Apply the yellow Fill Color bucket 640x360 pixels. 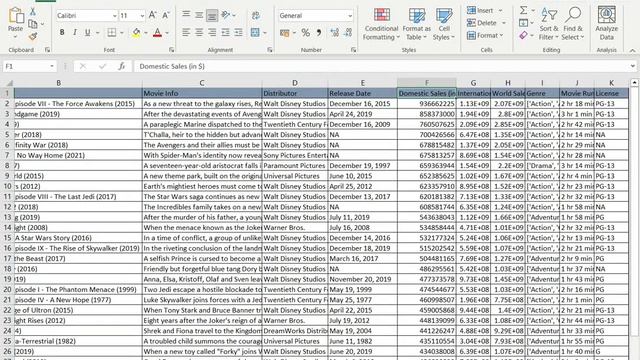pyautogui.click(x=136, y=32)
